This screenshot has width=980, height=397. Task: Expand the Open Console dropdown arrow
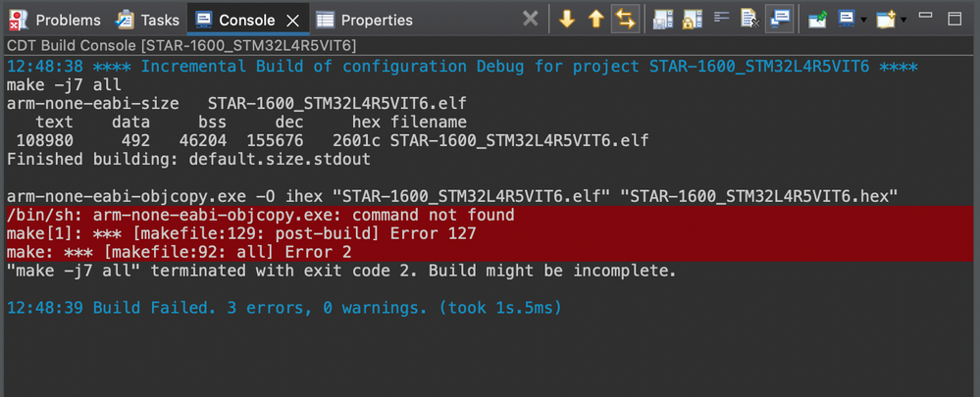pos(903,20)
